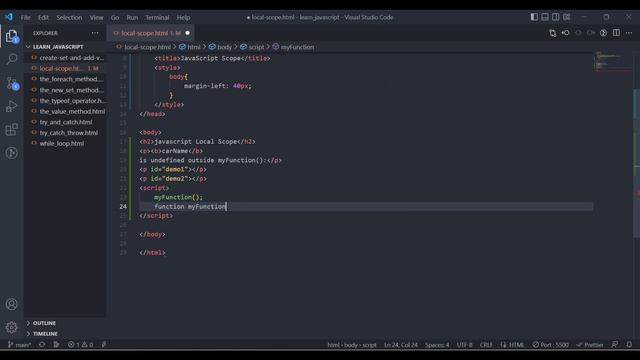Toggle the bottom panel layout icon
The image size is (640, 360).
[x=545, y=17]
